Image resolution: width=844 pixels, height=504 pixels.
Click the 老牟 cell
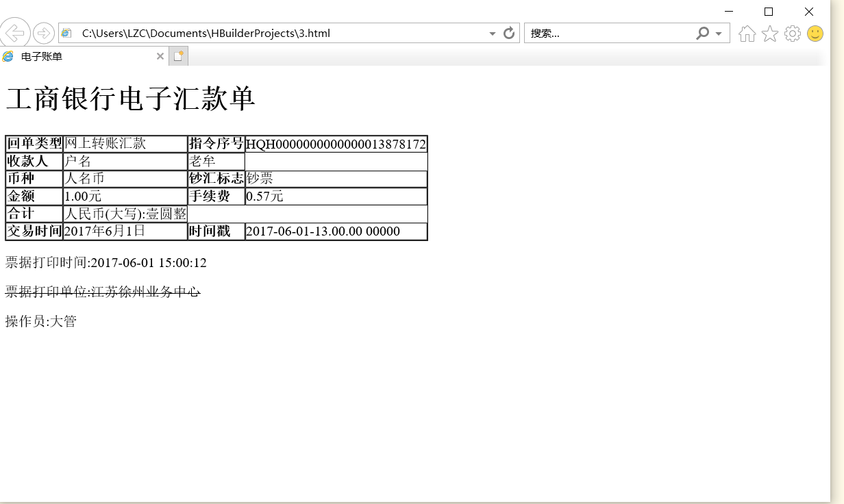pyautogui.click(x=216, y=162)
